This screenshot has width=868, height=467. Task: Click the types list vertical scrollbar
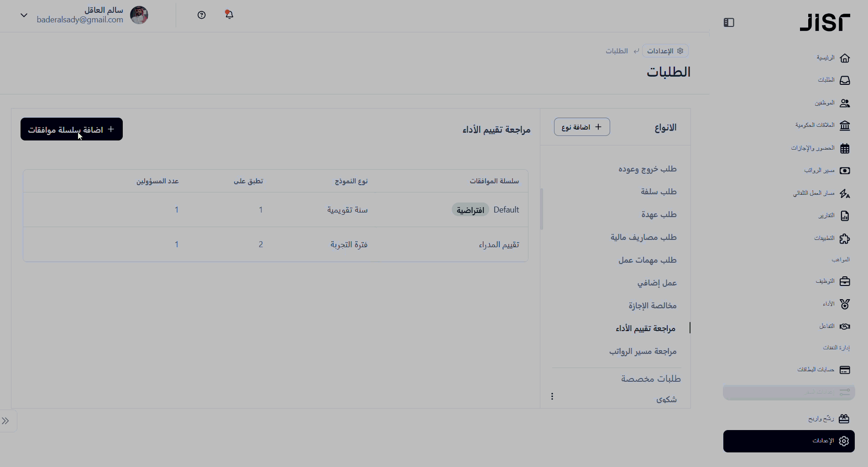[542, 209]
